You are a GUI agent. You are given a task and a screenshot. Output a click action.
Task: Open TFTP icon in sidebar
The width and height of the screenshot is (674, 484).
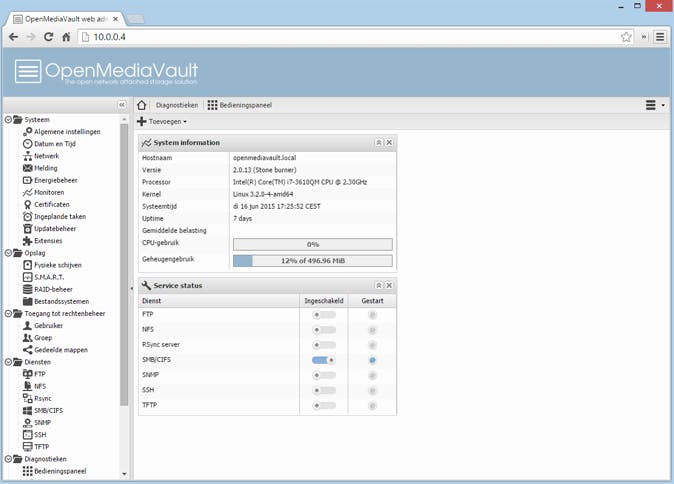28,447
